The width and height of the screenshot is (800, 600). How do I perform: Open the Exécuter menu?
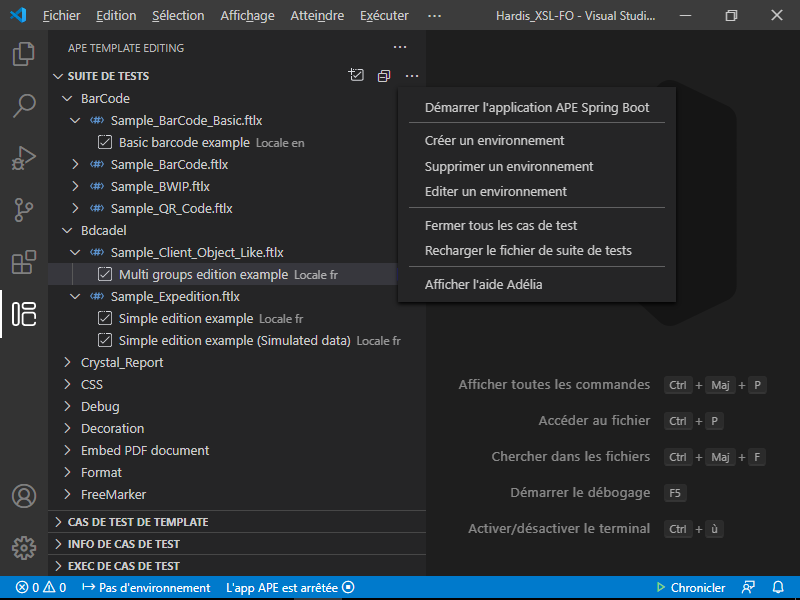384,16
